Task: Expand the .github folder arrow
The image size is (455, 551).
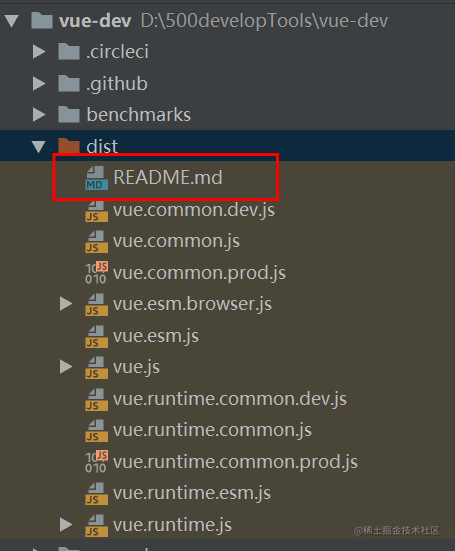Action: coord(39,84)
